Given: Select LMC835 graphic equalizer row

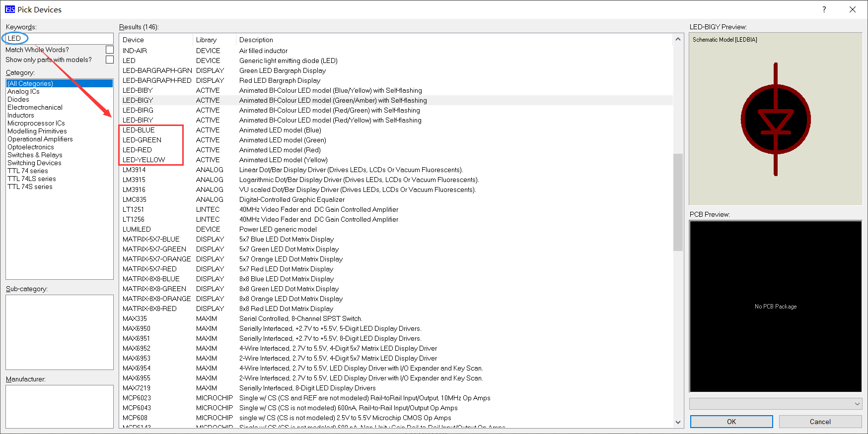Looking at the screenshot, I should (396, 199).
